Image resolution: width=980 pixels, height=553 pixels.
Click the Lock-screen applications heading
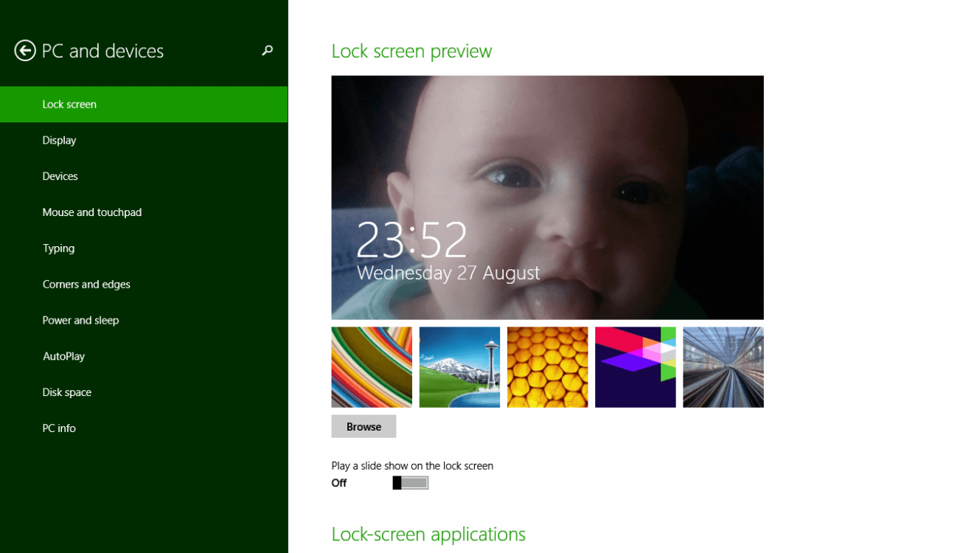point(428,534)
